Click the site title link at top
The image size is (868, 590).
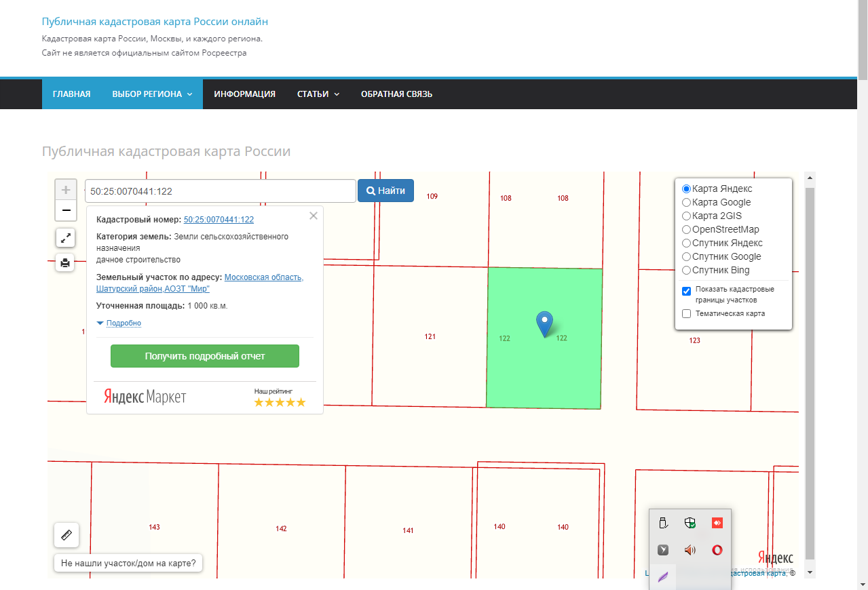click(155, 22)
